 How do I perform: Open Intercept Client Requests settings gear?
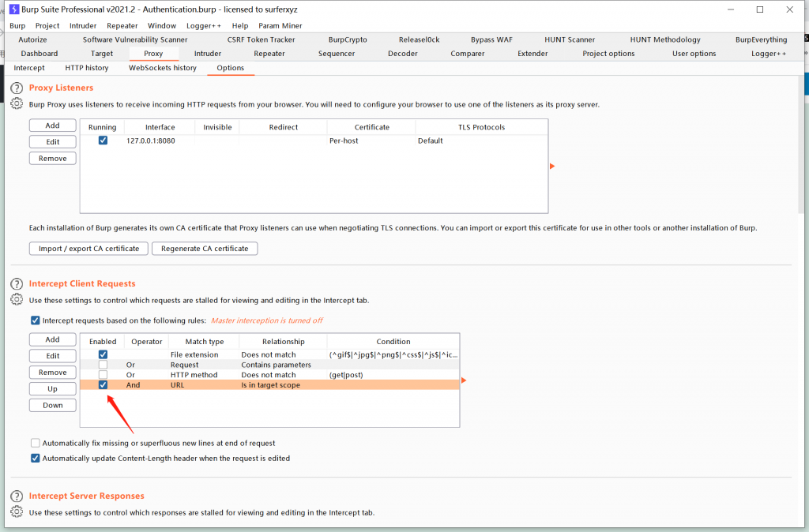[17, 299]
